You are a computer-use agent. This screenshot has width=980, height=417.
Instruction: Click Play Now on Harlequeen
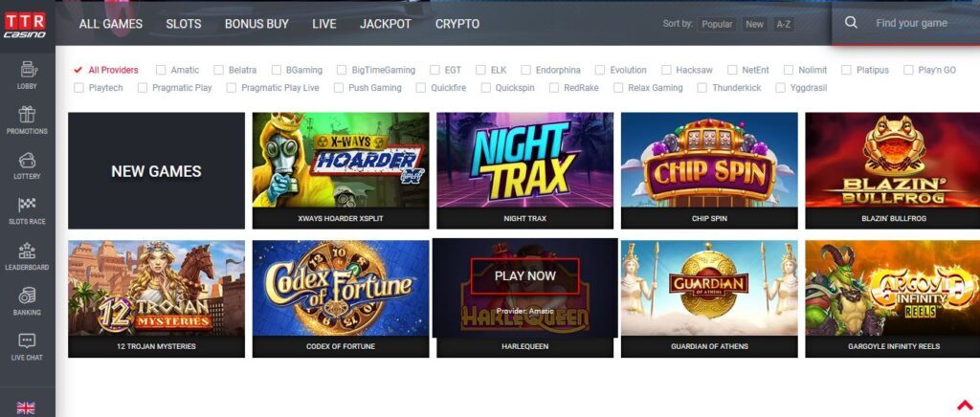click(x=525, y=275)
